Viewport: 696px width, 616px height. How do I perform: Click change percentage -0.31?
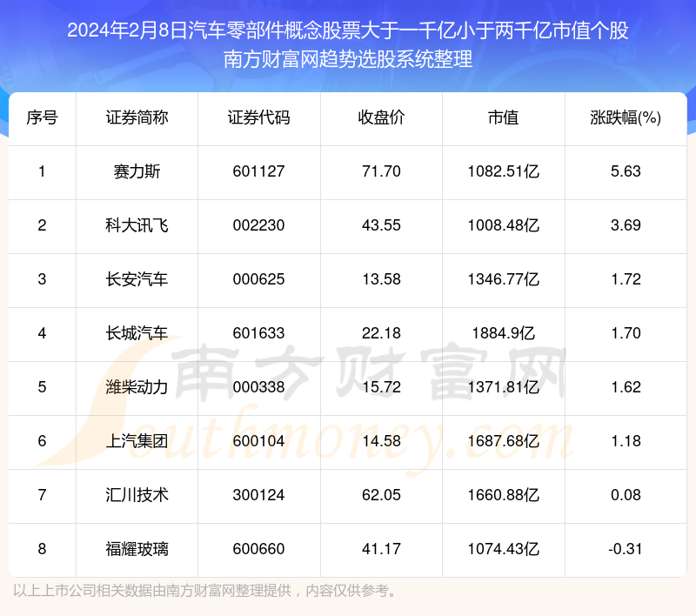click(x=626, y=549)
